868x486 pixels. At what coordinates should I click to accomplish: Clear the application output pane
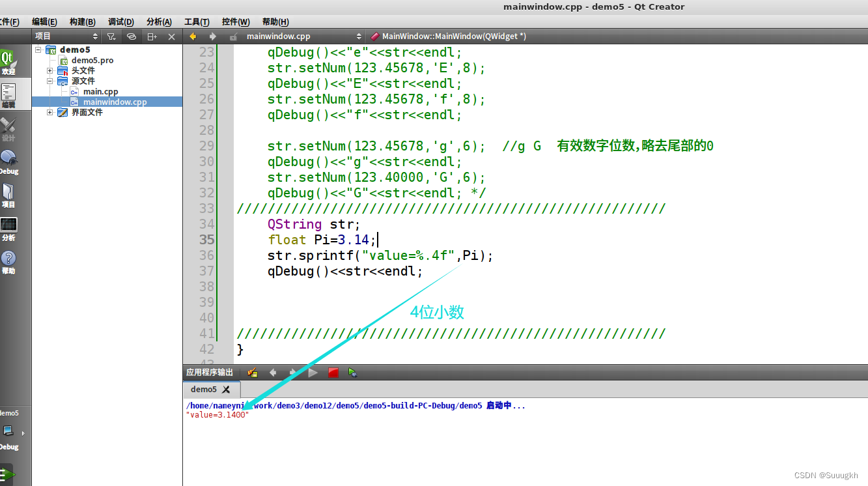click(253, 373)
